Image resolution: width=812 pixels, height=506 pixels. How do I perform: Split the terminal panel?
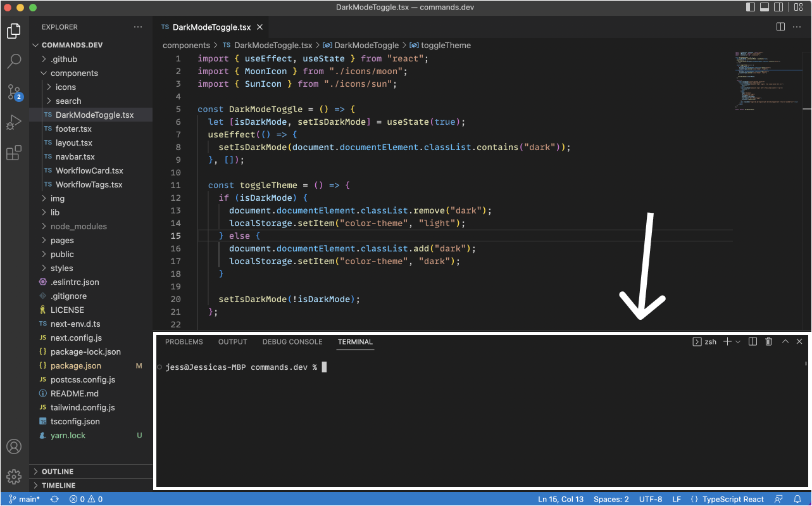(753, 341)
